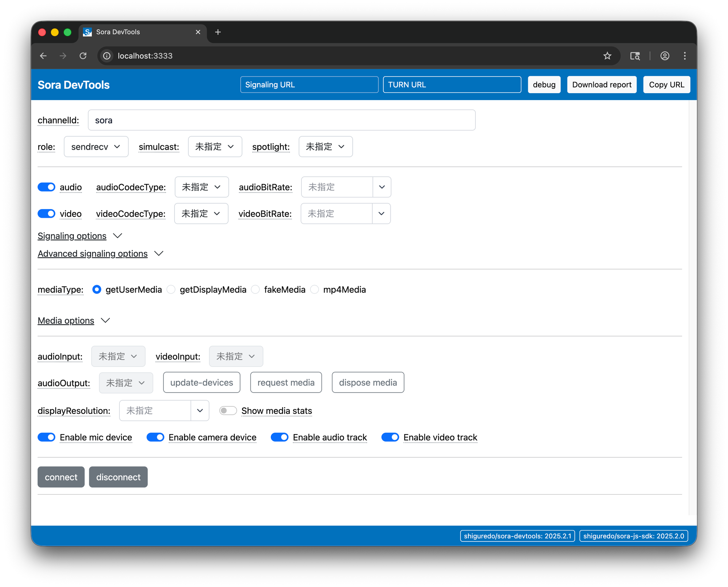Click the site info icon in address bar
Viewport: 728px width, 587px height.
click(x=107, y=56)
